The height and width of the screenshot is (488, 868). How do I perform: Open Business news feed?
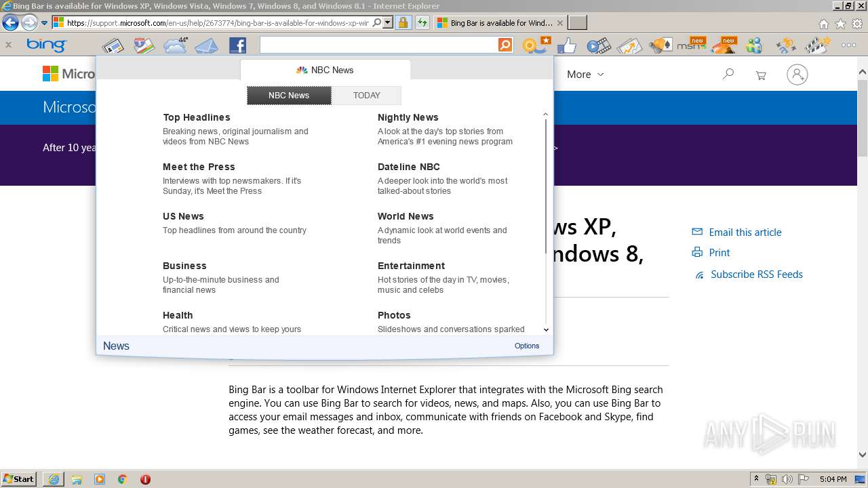(184, 266)
